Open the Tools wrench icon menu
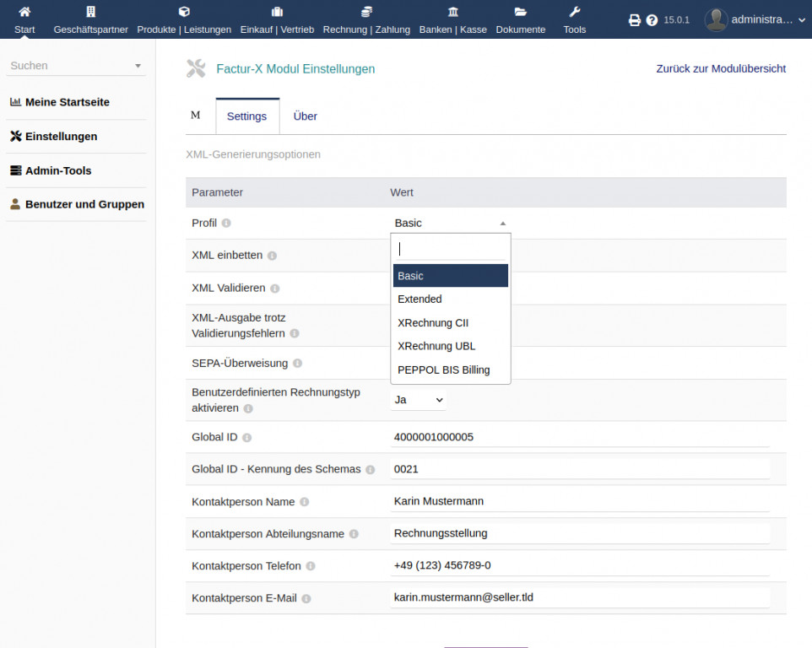812x648 pixels. [575, 12]
